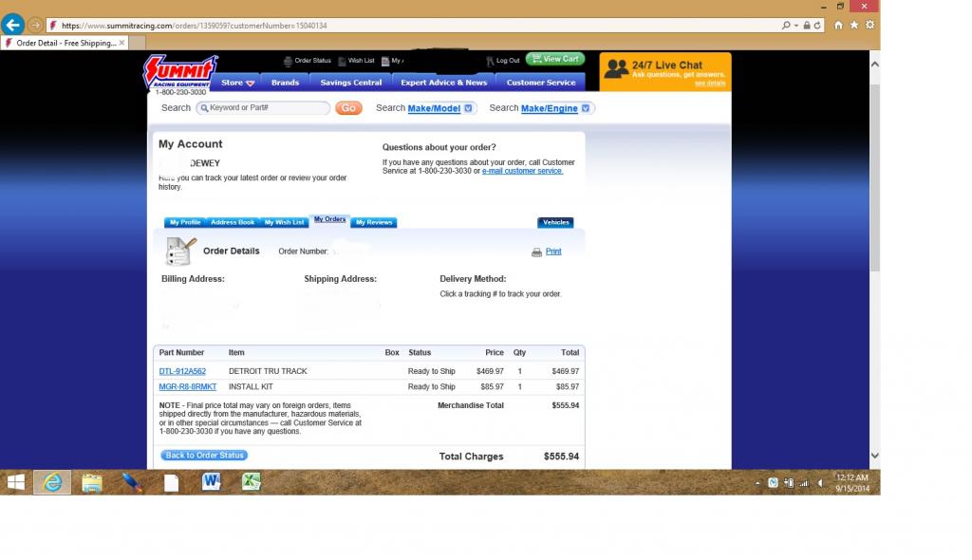Open the View Cart button
This screenshot has height=560, width=972.
click(555, 59)
